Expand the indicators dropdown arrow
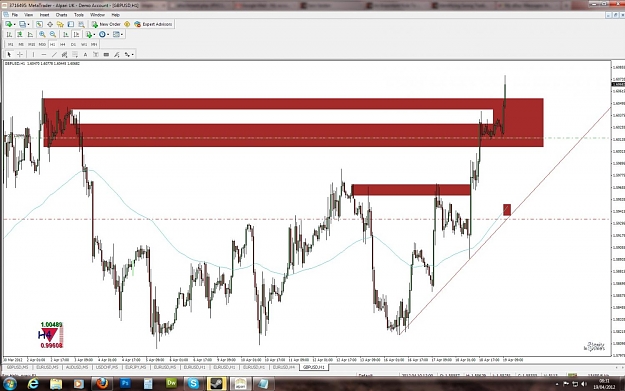This screenshot has width=625, height=391. tap(94, 35)
